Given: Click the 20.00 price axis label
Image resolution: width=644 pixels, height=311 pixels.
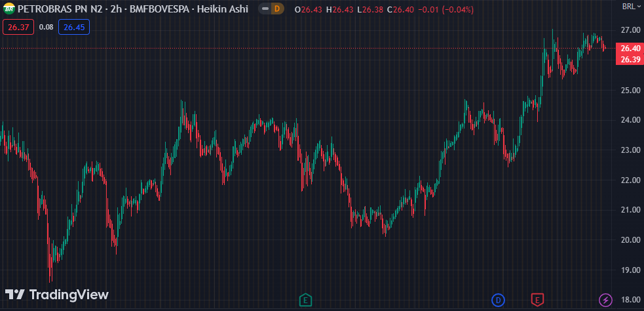Looking at the screenshot, I should pyautogui.click(x=630, y=240).
